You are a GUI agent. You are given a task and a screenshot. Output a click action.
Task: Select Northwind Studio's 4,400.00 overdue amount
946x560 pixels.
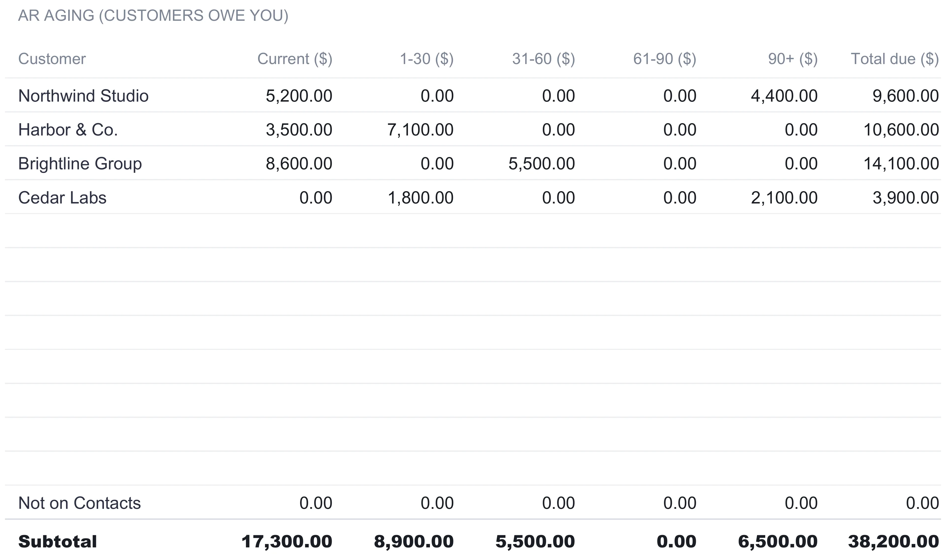click(784, 96)
